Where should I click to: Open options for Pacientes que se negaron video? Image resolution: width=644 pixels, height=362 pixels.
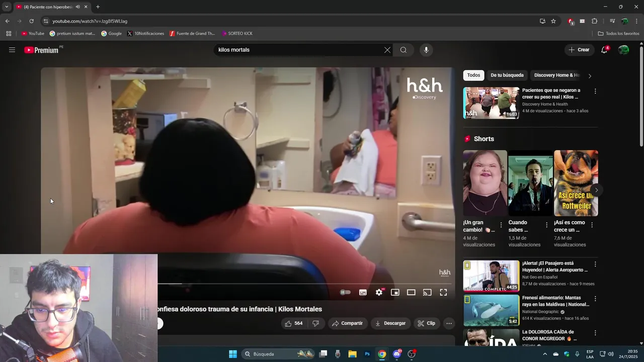pos(595,92)
